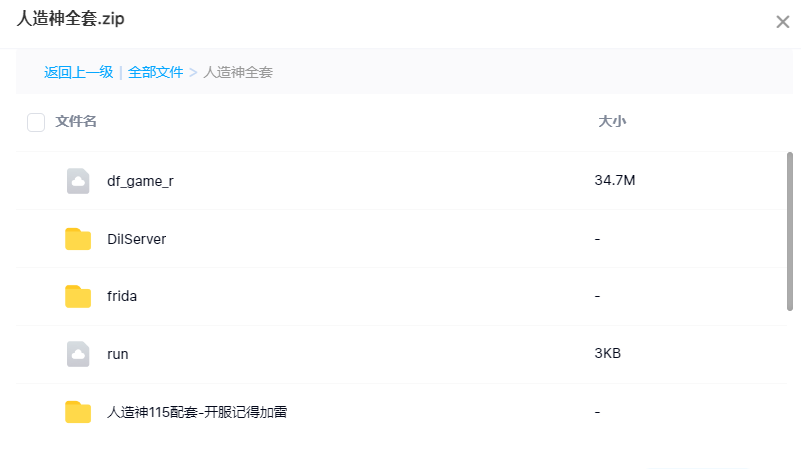Click the 3KB size of run
Image resolution: width=801 pixels, height=469 pixels.
pos(607,354)
